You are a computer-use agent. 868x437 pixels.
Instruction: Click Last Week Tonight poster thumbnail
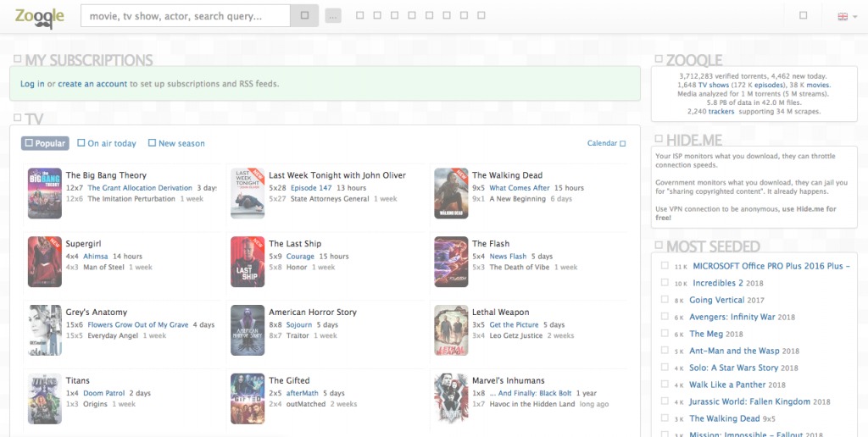(248, 193)
